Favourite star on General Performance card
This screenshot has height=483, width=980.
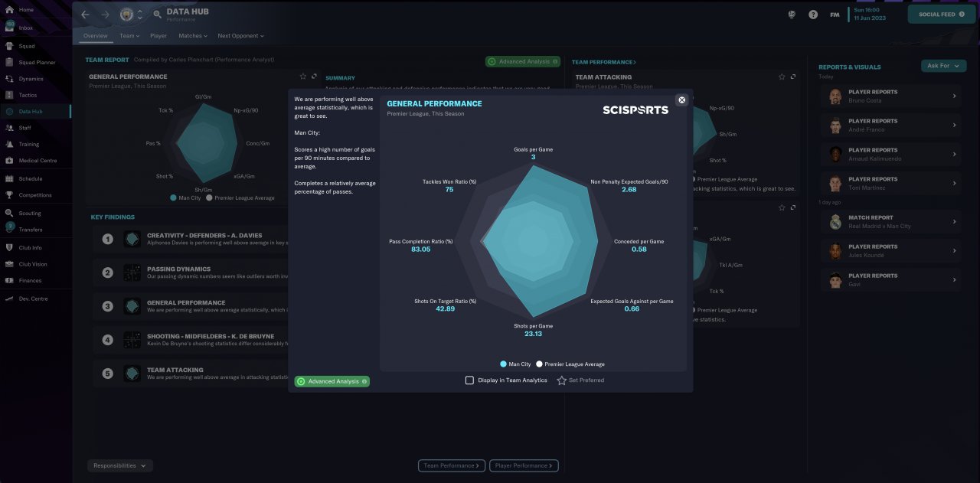(x=303, y=77)
